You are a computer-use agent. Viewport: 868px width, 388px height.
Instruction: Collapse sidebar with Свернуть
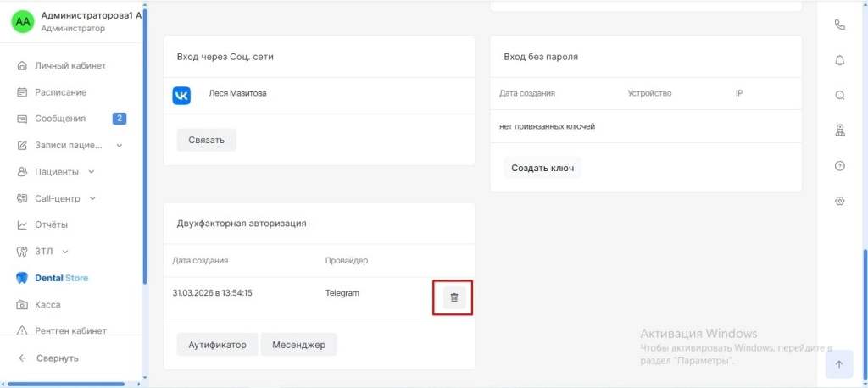[x=57, y=358]
